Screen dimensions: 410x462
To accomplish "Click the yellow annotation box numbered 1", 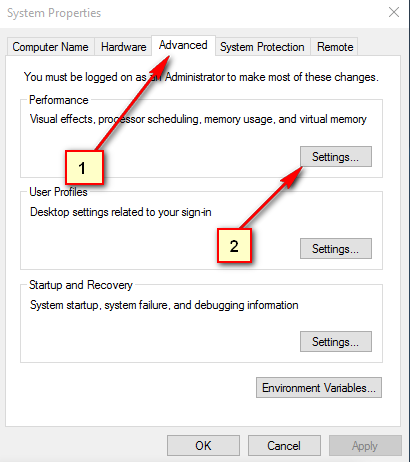I will click(x=84, y=167).
